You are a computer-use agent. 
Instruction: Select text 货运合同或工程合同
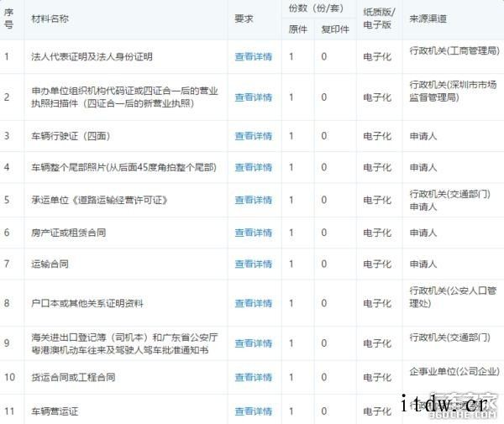tap(73, 377)
